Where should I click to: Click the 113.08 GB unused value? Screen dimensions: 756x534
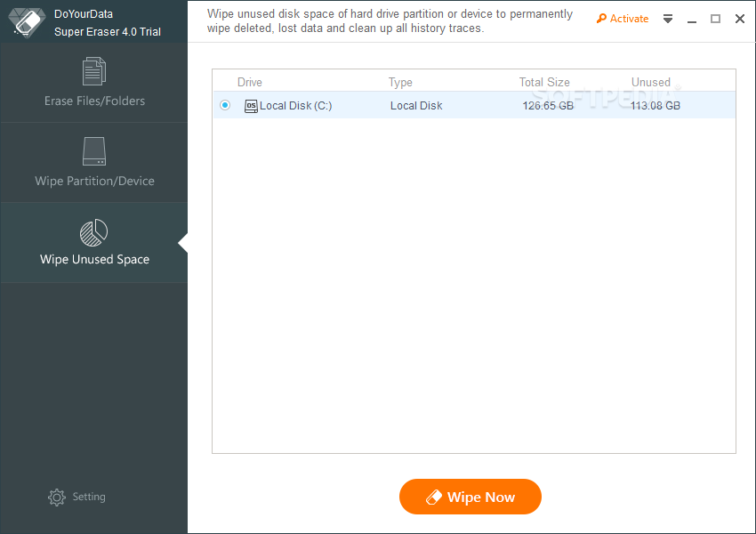point(655,106)
